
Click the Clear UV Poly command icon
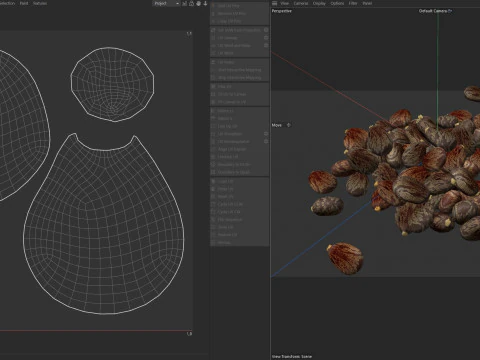pyautogui.click(x=213, y=21)
